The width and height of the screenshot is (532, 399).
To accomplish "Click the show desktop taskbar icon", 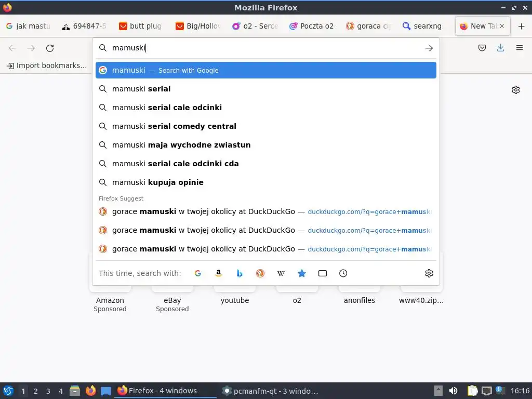I will point(106,391).
